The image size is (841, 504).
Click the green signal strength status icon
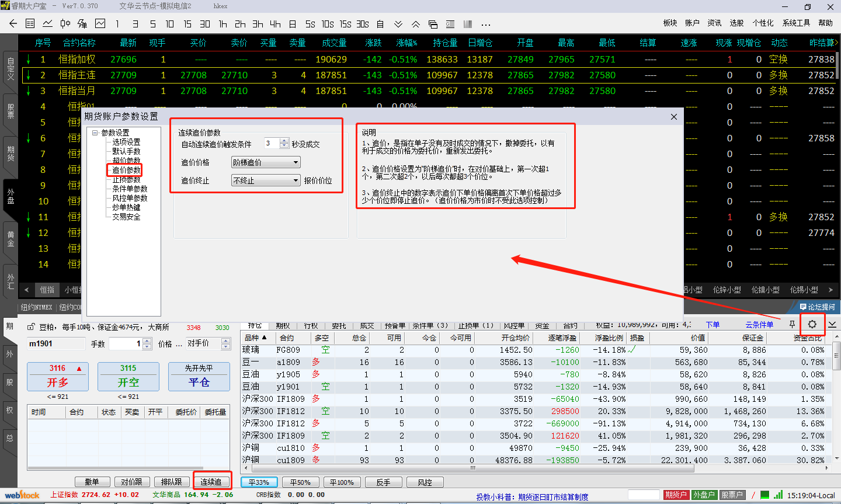(778, 495)
